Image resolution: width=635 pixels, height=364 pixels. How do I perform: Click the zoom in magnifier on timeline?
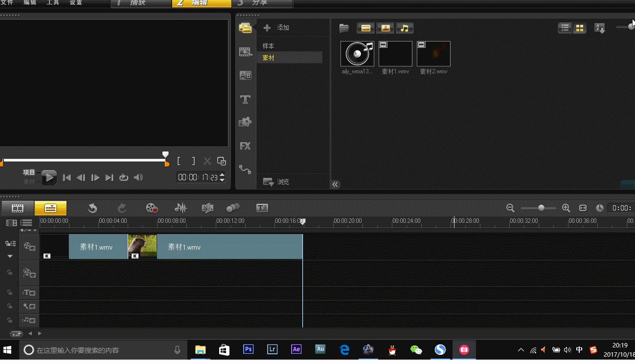coord(566,208)
